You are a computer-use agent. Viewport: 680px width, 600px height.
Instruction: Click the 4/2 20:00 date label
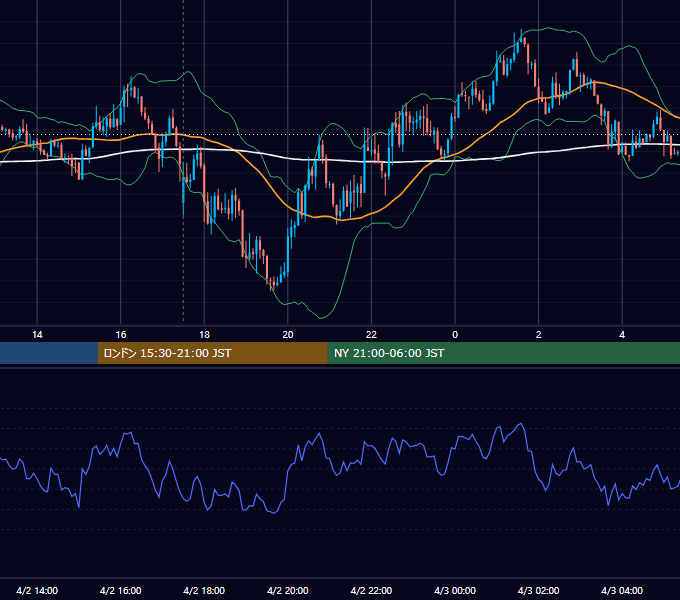point(288,590)
